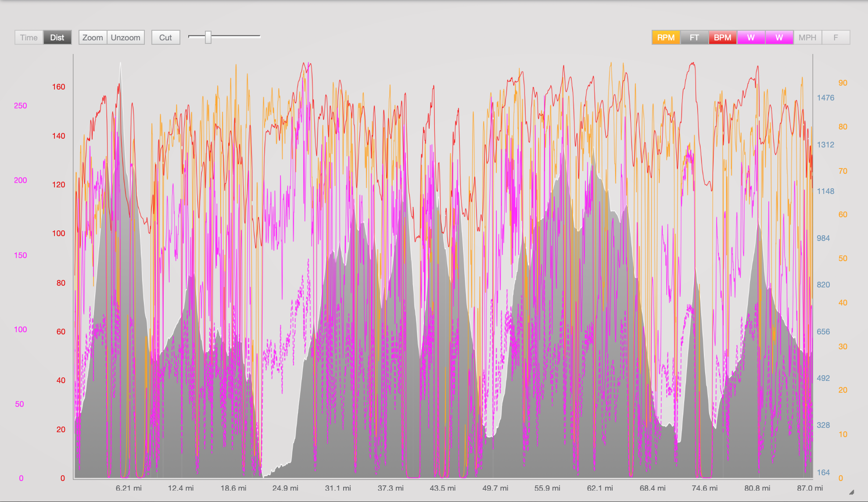Toggle the W power button beside MPH
The width and height of the screenshot is (868, 502).
coord(779,38)
